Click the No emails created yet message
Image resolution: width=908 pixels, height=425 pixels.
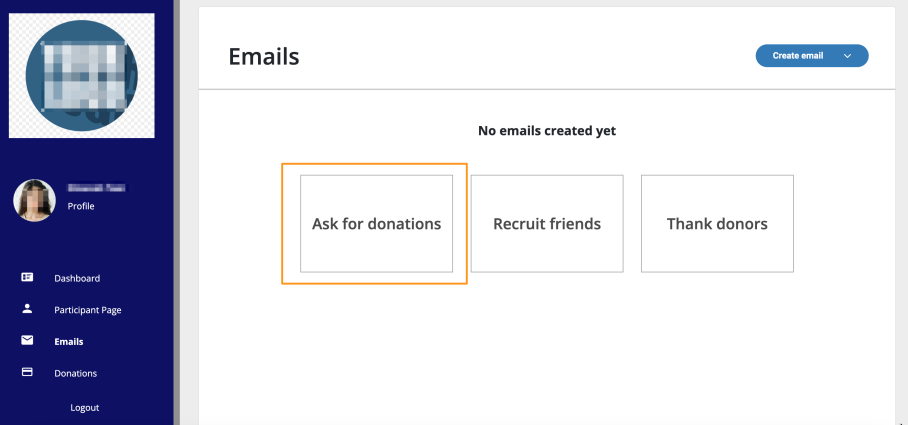pyautogui.click(x=547, y=131)
